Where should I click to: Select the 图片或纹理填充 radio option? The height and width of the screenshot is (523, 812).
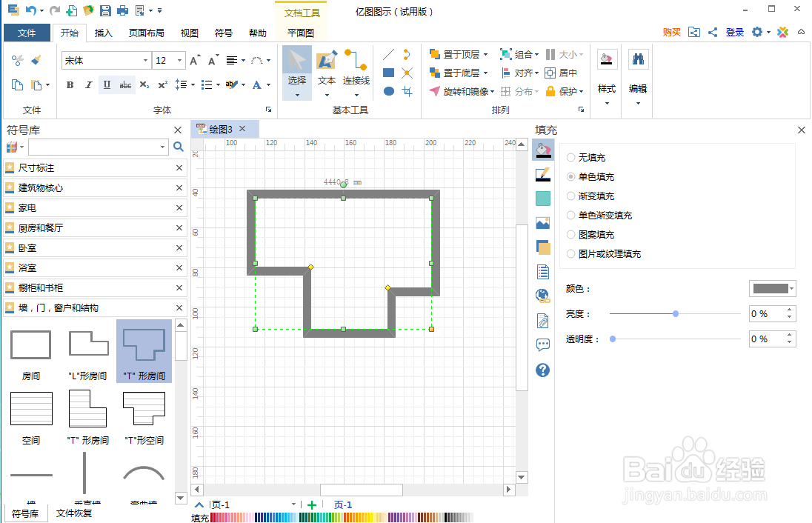point(570,254)
